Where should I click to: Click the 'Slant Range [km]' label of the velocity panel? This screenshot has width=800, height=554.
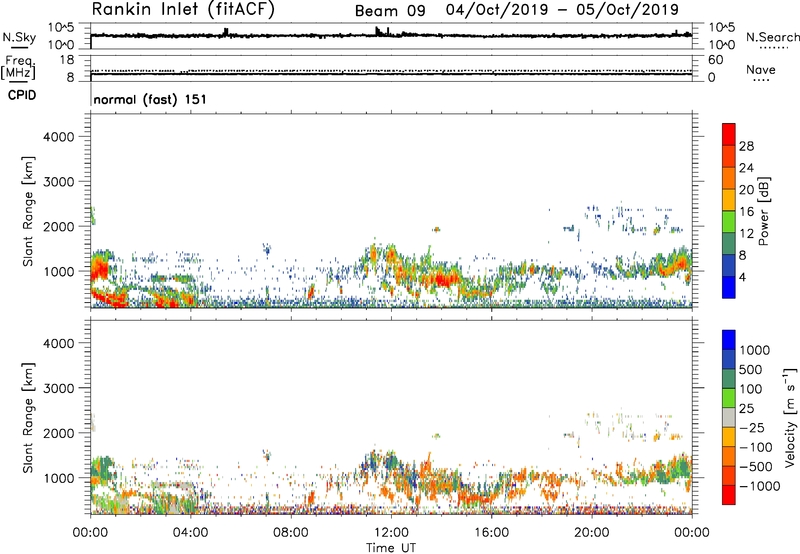(x=28, y=418)
